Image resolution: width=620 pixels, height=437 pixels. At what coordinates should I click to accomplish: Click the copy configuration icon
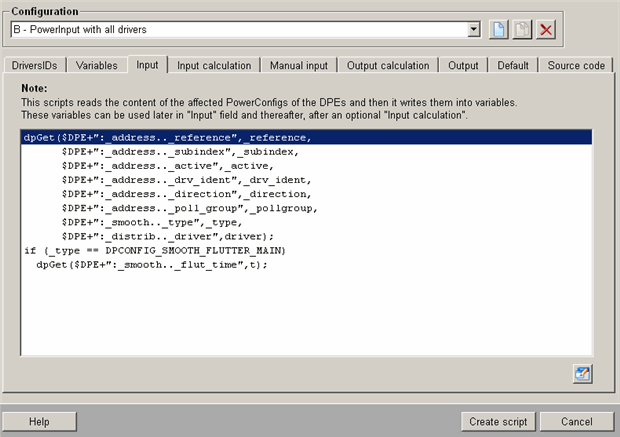pyautogui.click(x=522, y=29)
